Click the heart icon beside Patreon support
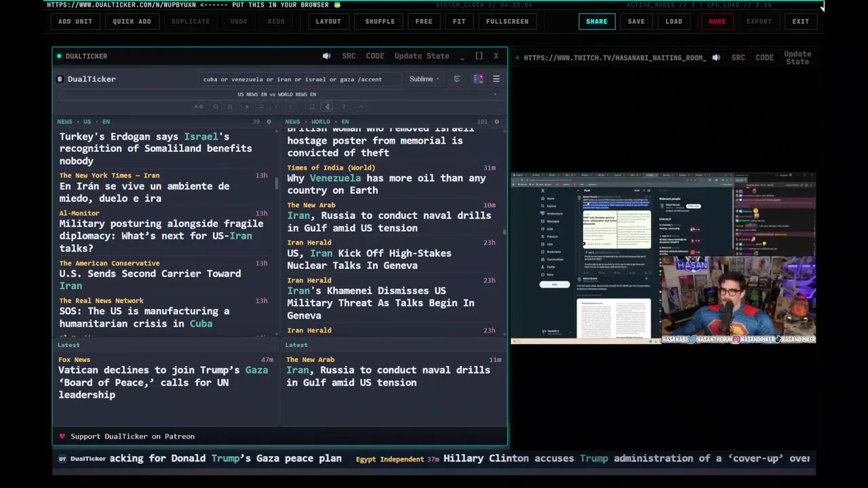This screenshot has width=868, height=488. 62,436
